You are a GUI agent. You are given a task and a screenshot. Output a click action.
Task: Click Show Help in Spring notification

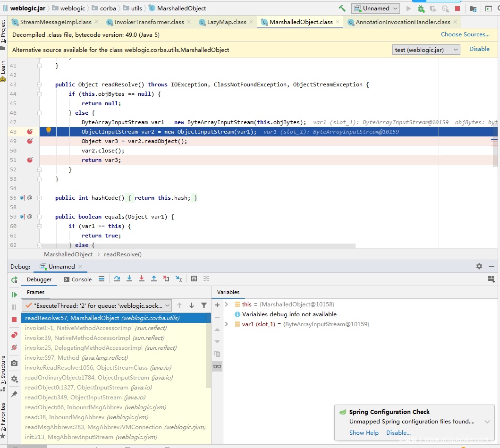(364, 432)
